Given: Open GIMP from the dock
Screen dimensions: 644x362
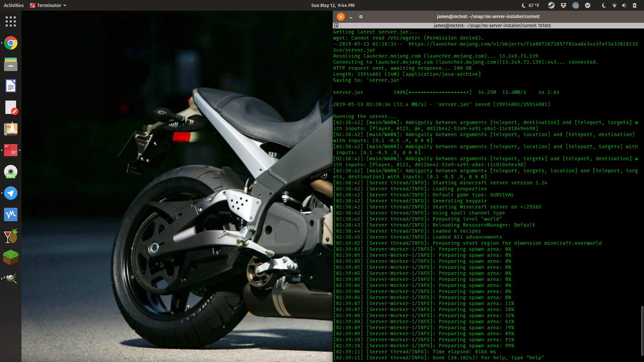Looking at the screenshot, I should [11, 278].
